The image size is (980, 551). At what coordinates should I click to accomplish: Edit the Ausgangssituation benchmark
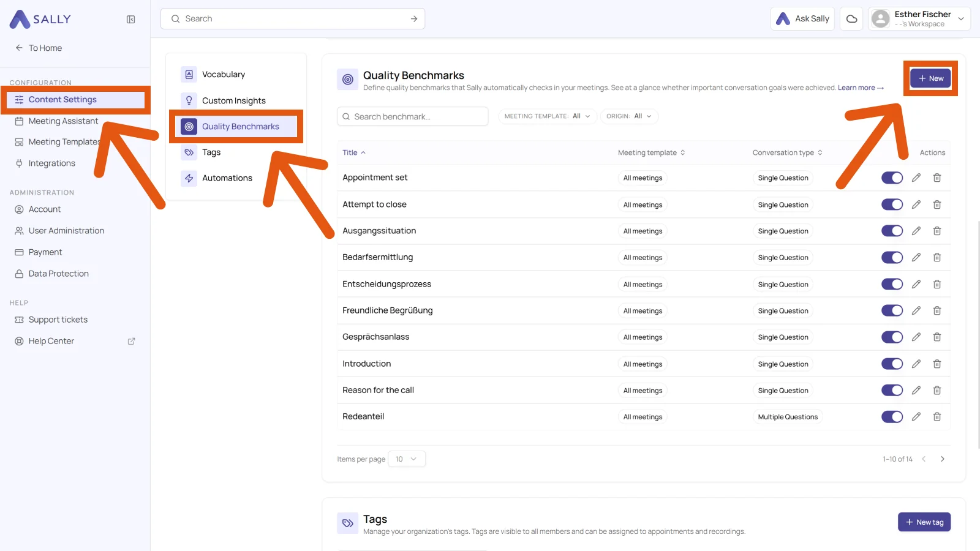(916, 231)
